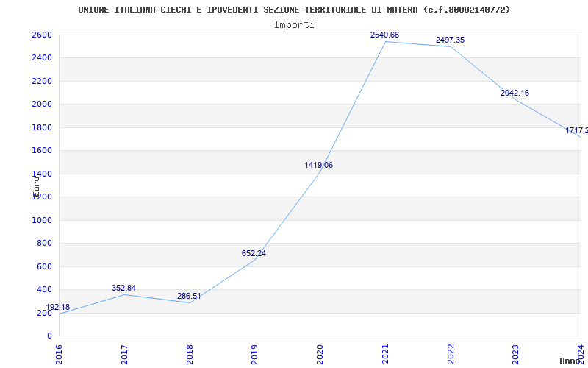Image resolution: width=588 pixels, height=368 pixels.
Task: Click the x-axis year 2016
Action: point(59,354)
